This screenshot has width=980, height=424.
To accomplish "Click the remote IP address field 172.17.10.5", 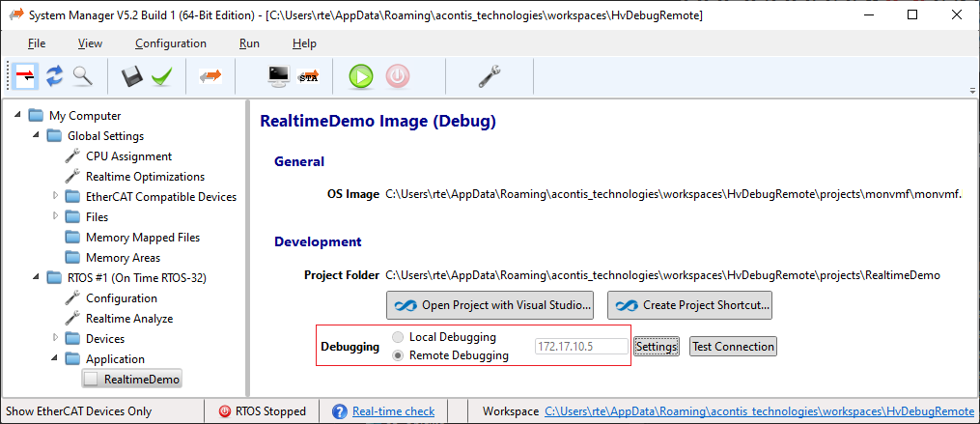I will 581,347.
